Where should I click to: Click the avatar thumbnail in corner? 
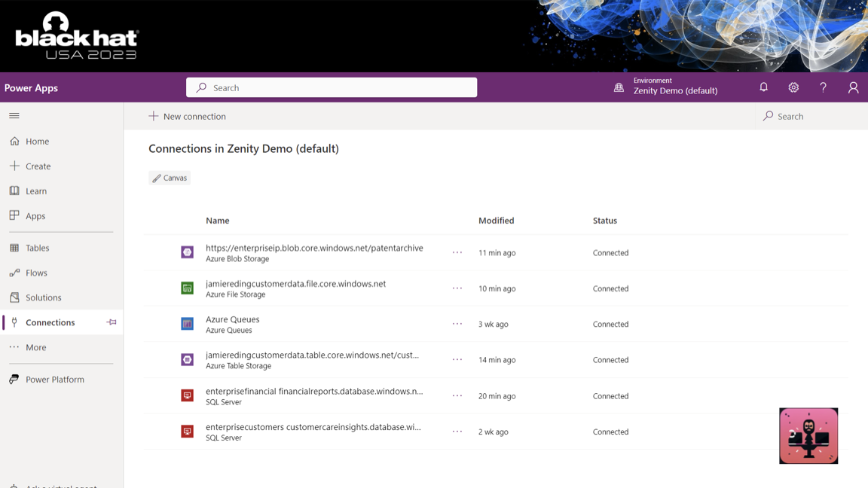(808, 436)
